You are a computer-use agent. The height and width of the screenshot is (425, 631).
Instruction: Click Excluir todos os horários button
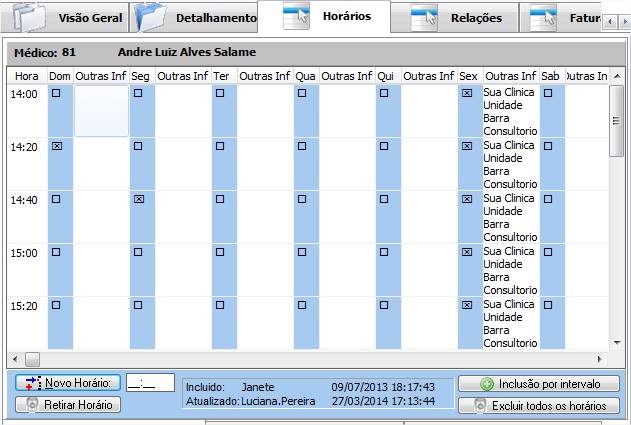(538, 405)
